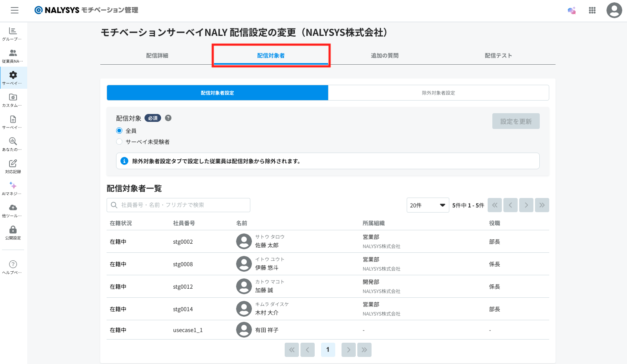The image size is (627, 364).
Task: Go to last page using top pagination
Action: click(x=542, y=205)
